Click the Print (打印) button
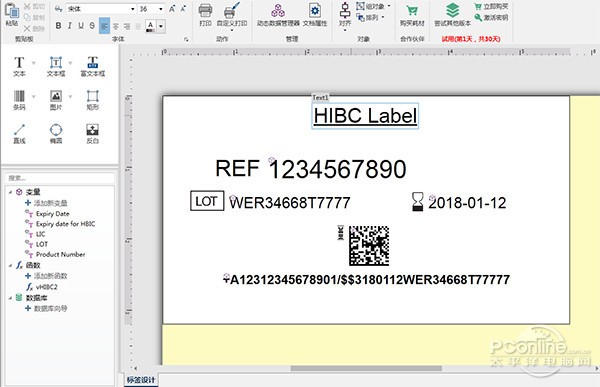This screenshot has width=600, height=387. tap(205, 15)
